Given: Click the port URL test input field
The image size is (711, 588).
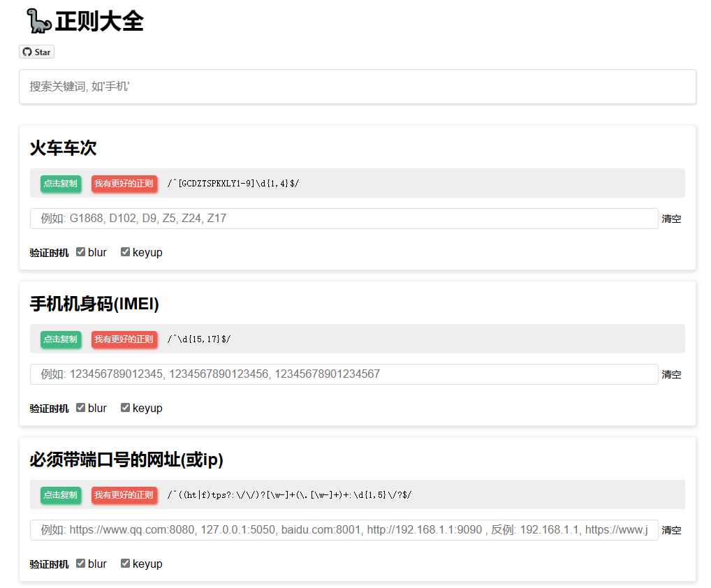Looking at the screenshot, I should (x=344, y=530).
